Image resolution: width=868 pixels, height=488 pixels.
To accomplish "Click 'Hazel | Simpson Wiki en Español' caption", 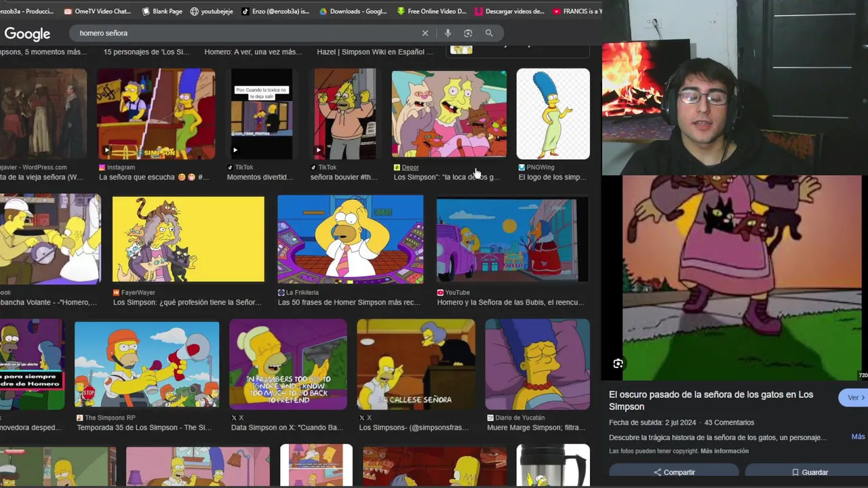I will (x=375, y=52).
